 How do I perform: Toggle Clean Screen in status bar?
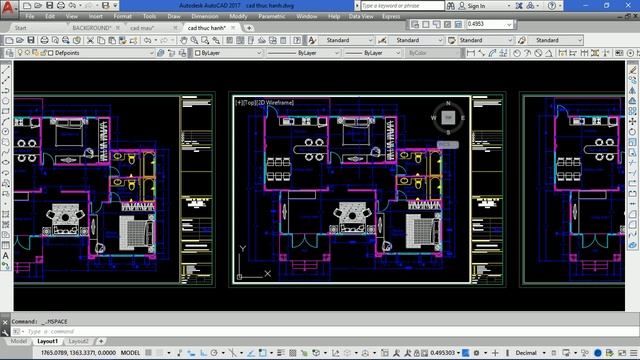(x=622, y=353)
